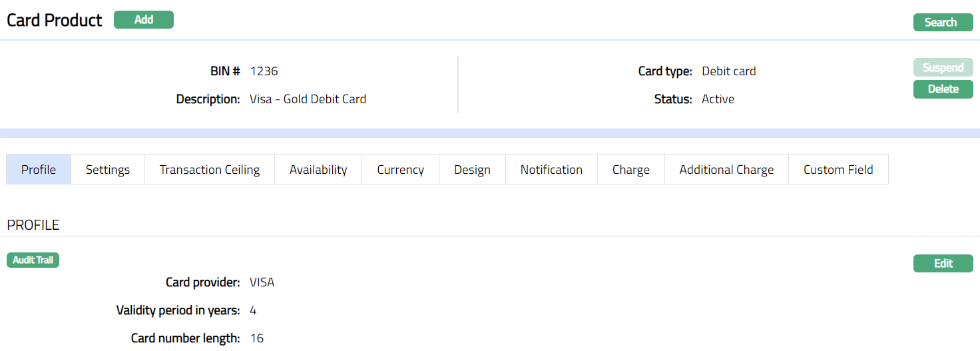Open the Audit Trail
The width and height of the screenshot is (980, 351).
click(33, 260)
